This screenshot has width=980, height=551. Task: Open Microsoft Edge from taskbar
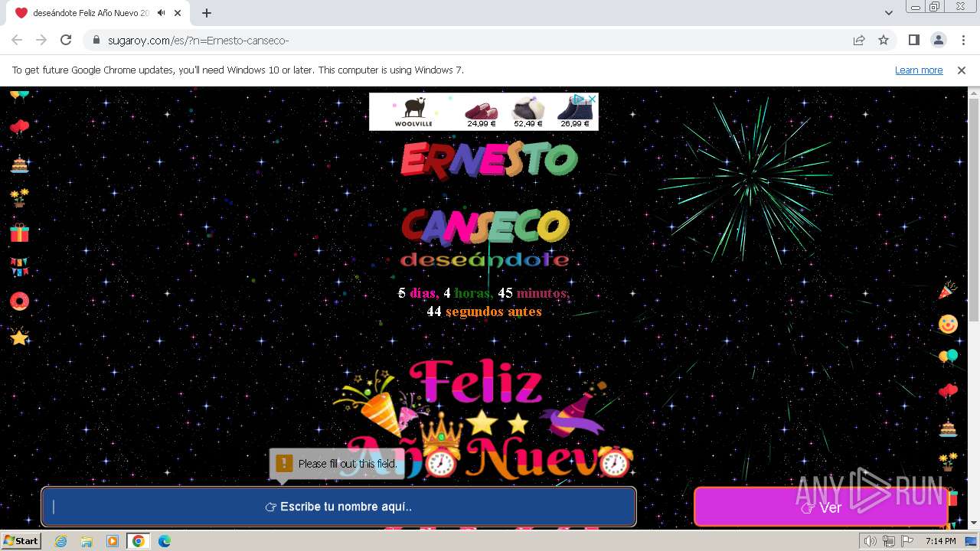pos(165,541)
